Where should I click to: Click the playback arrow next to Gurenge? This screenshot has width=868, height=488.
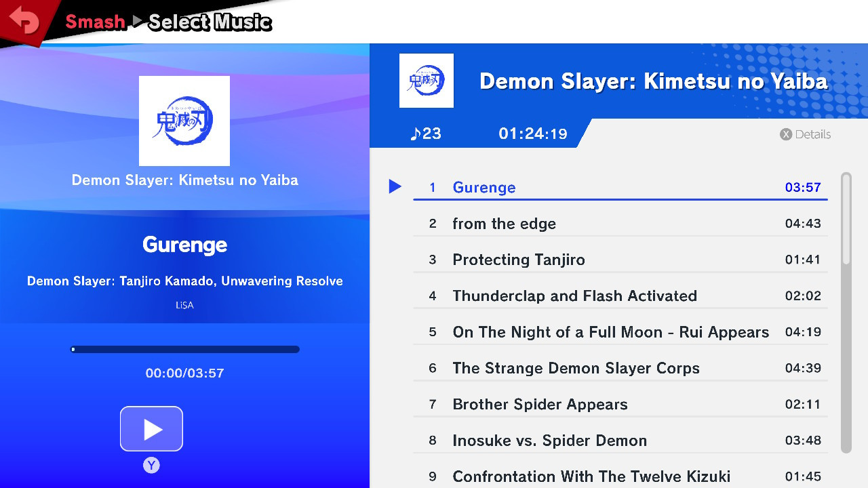395,186
